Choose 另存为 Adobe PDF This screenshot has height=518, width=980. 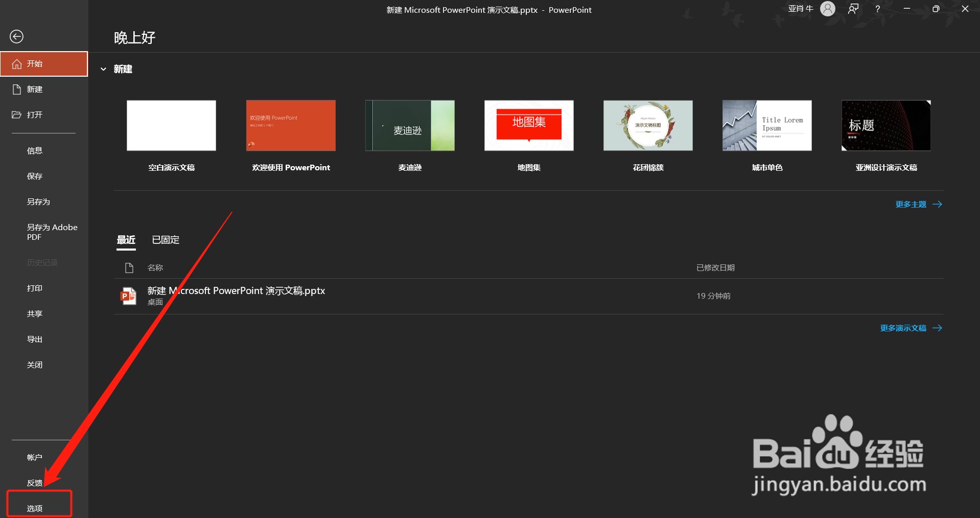click(44, 232)
